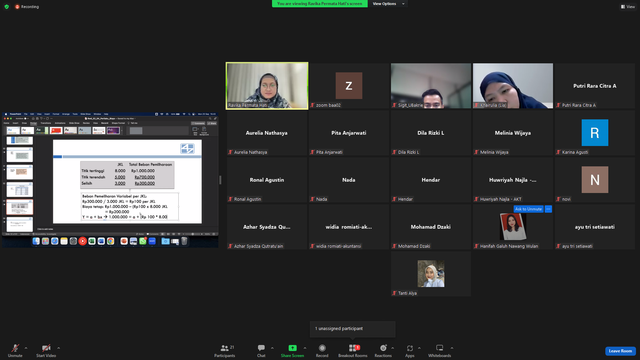Screen dimensions: 640x360
Task: Select novi's 'N' avatar
Action: tap(595, 180)
